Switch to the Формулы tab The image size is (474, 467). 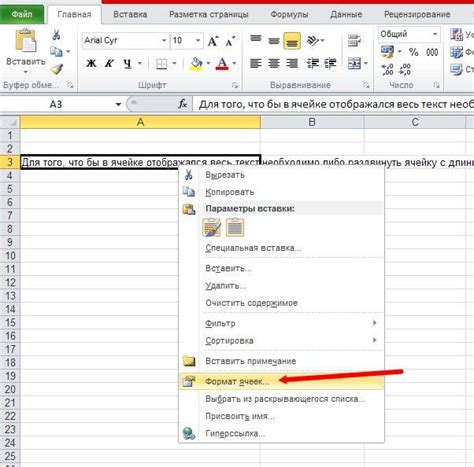point(289,15)
